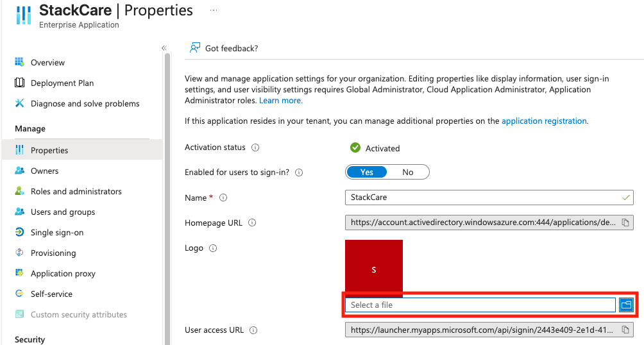Set Enabled for users to sign-in to Yes

(367, 172)
